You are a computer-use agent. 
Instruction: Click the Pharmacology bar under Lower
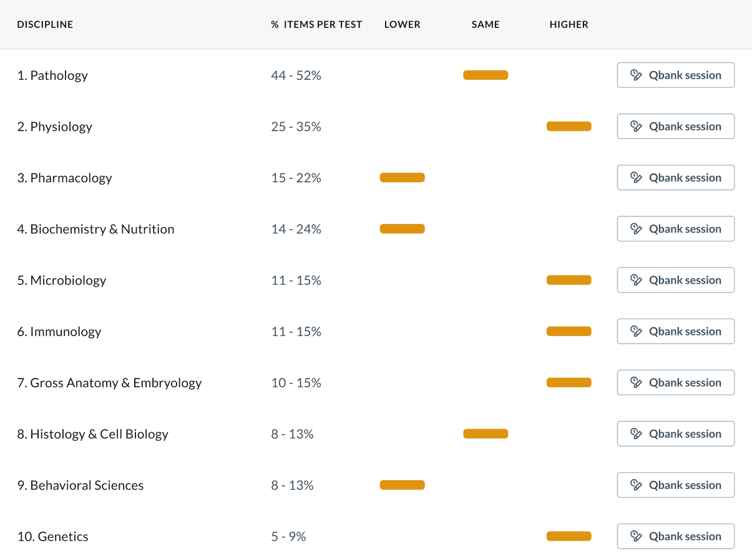[403, 178]
